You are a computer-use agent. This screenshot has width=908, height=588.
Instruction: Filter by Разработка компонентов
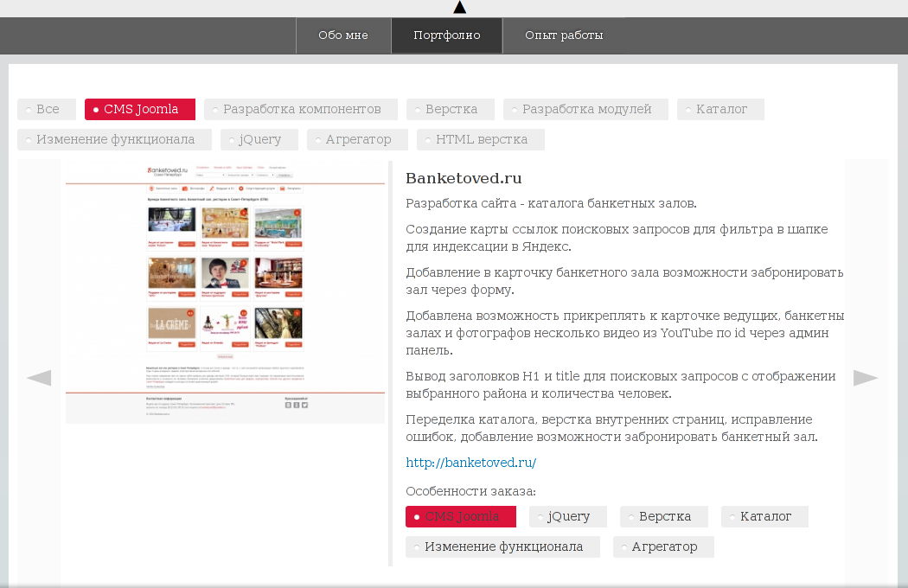pyautogui.click(x=301, y=109)
